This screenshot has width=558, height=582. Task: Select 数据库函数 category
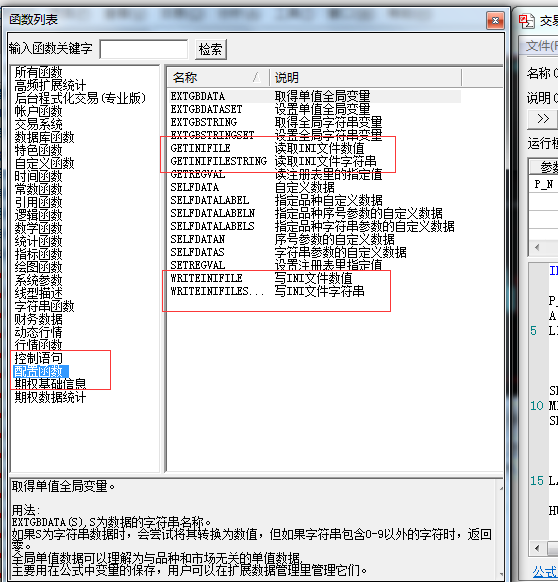(x=44, y=137)
